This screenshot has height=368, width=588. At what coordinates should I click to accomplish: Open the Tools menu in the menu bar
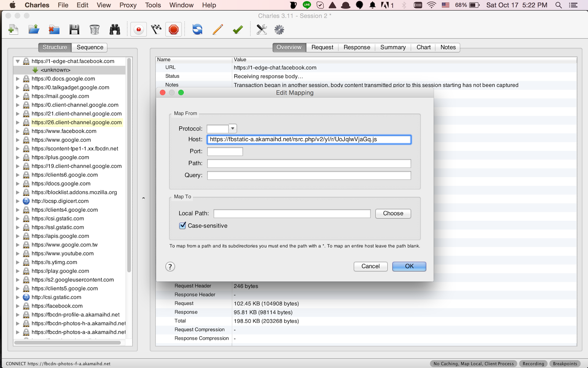[x=153, y=5]
